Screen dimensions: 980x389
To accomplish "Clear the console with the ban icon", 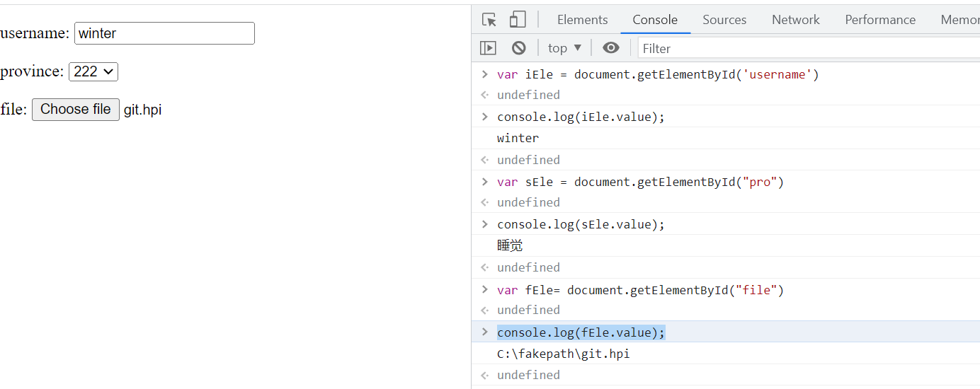I will click(519, 48).
